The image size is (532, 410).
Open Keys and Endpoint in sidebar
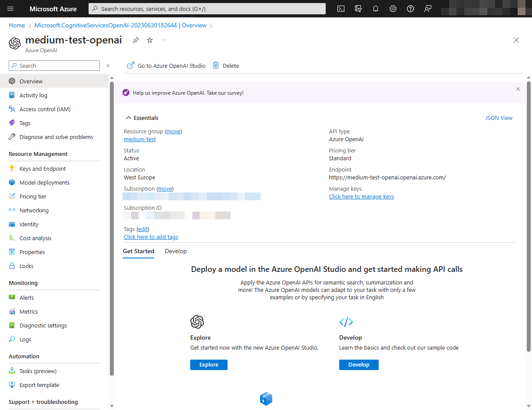pyautogui.click(x=43, y=169)
